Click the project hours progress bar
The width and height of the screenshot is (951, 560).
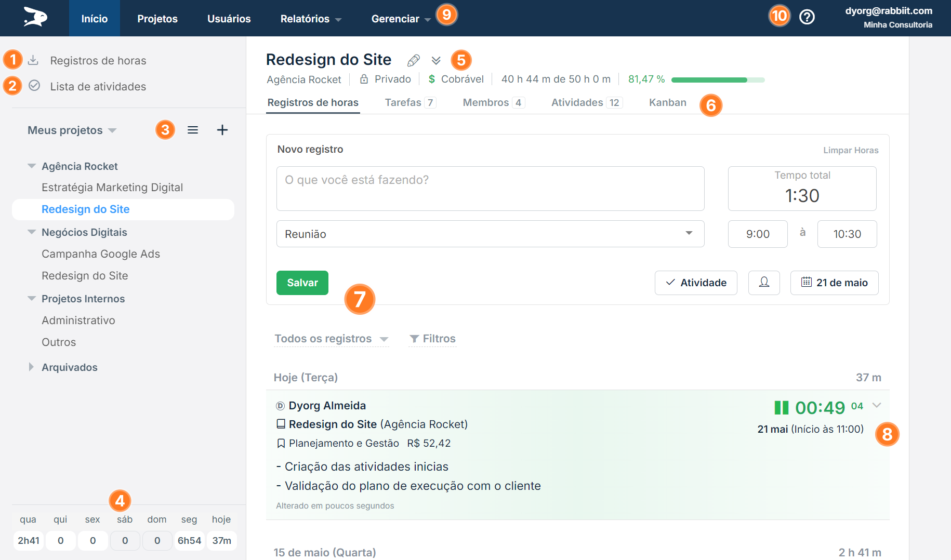coord(718,80)
